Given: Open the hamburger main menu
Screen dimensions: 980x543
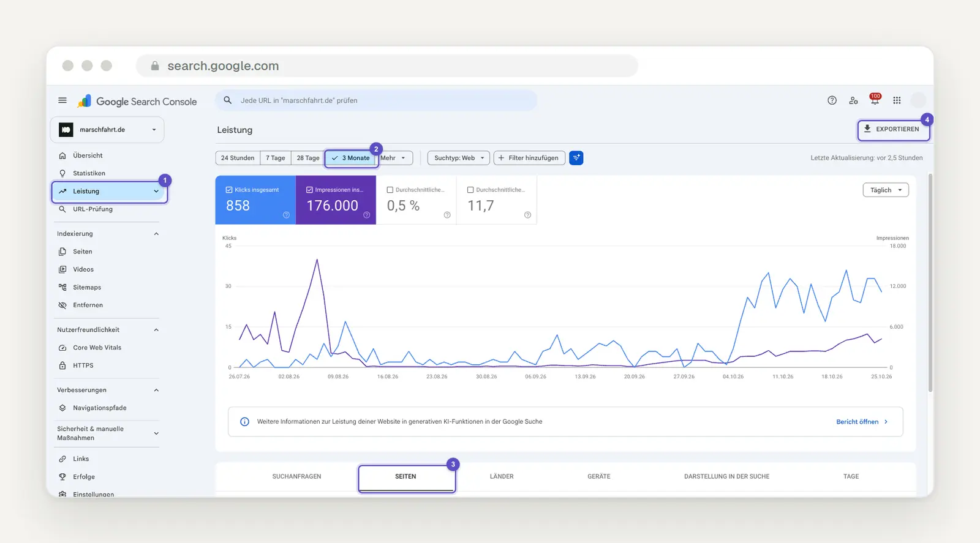Looking at the screenshot, I should 62,100.
